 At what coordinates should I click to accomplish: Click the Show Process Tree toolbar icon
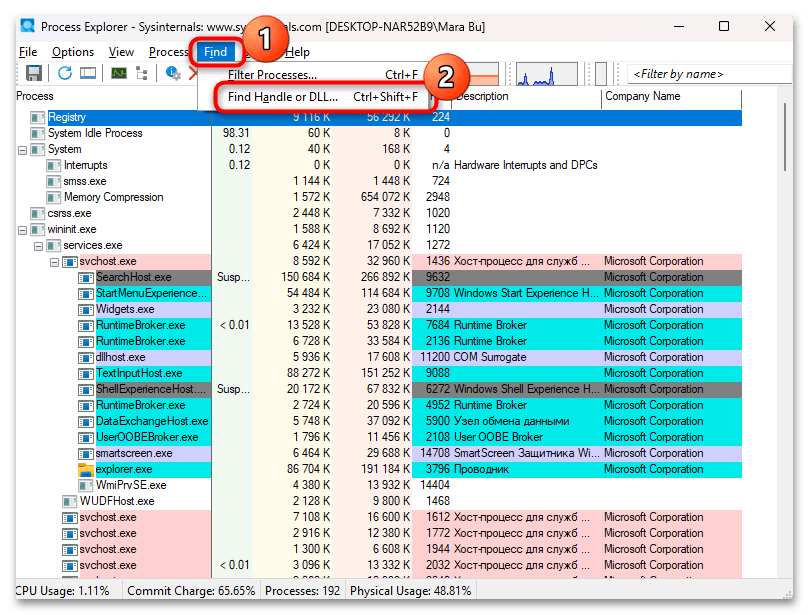[x=142, y=73]
